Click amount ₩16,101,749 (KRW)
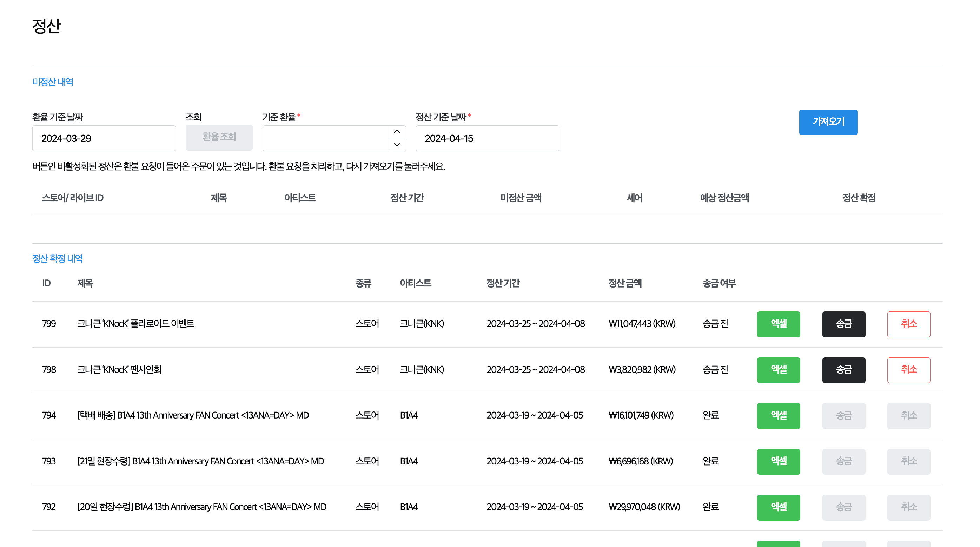This screenshot has width=980, height=547. click(x=641, y=416)
